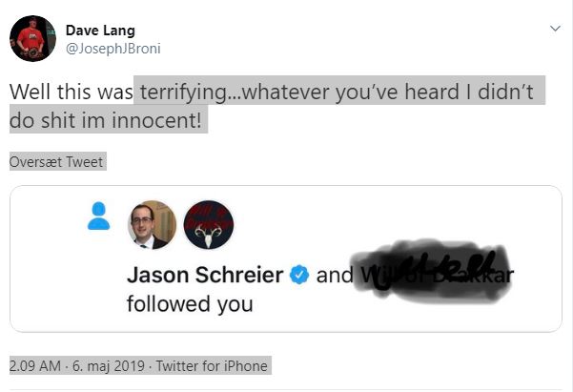The image size is (573, 392).
Task: Expand the tweet options chevron
Action: [556, 30]
